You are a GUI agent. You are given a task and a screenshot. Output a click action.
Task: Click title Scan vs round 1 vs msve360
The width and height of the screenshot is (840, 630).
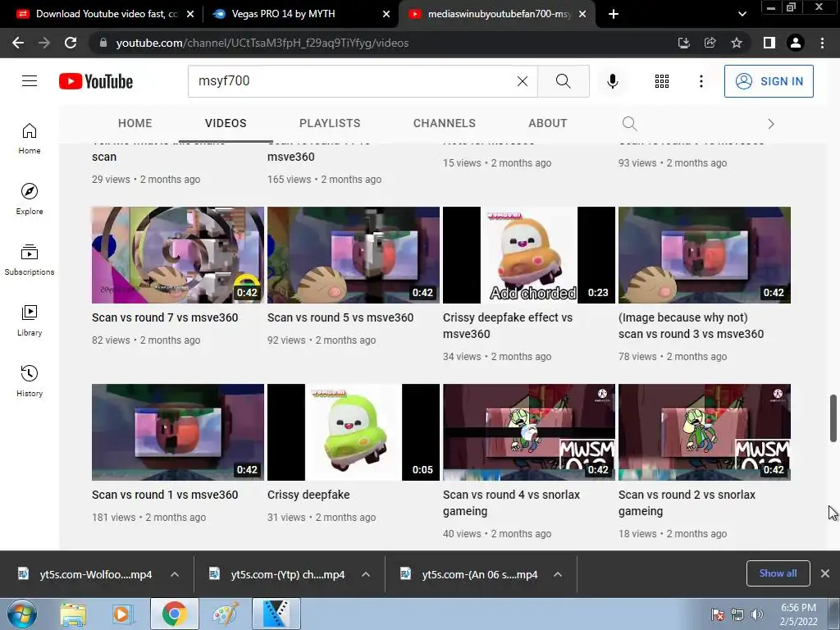click(x=164, y=495)
